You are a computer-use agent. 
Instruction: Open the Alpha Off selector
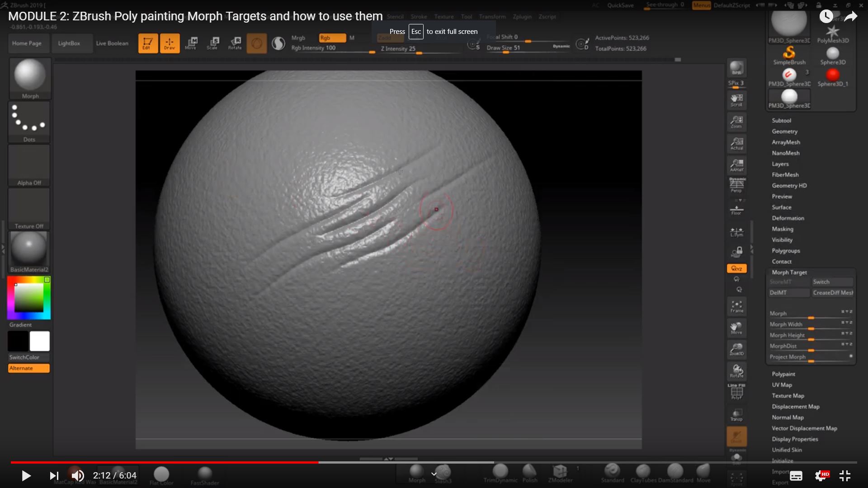coord(29,165)
